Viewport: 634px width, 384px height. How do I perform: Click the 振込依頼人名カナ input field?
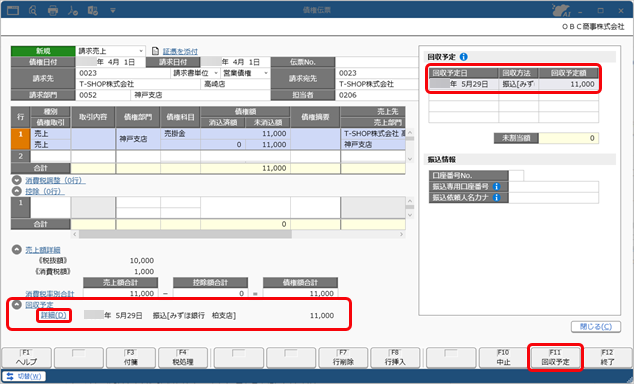coord(554,197)
